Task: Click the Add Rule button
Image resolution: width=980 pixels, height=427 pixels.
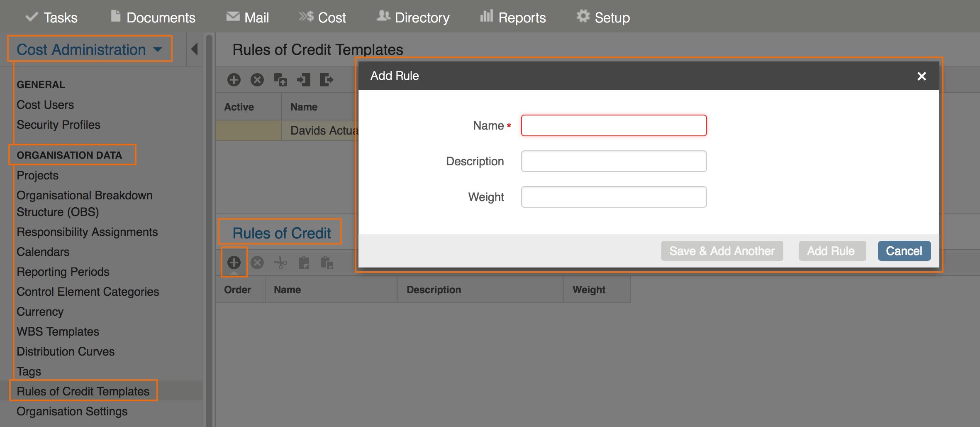Action: [x=832, y=251]
